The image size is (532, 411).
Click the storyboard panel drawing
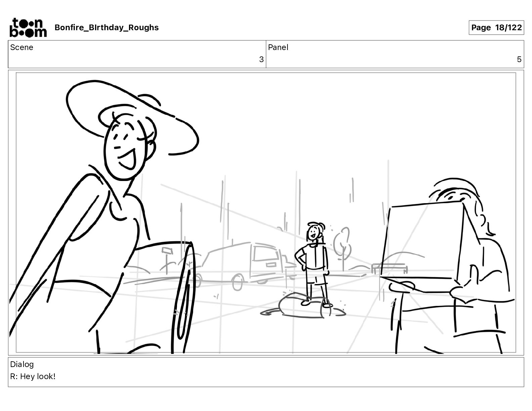click(x=266, y=213)
